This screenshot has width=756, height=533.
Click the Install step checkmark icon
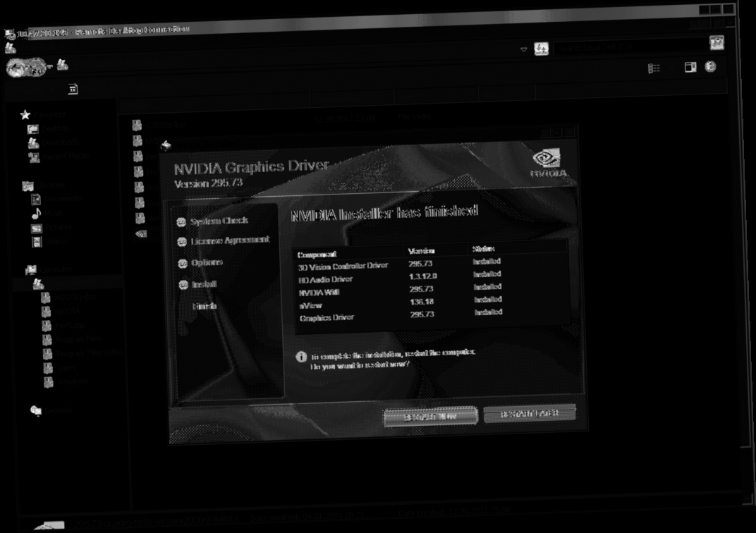(x=183, y=286)
